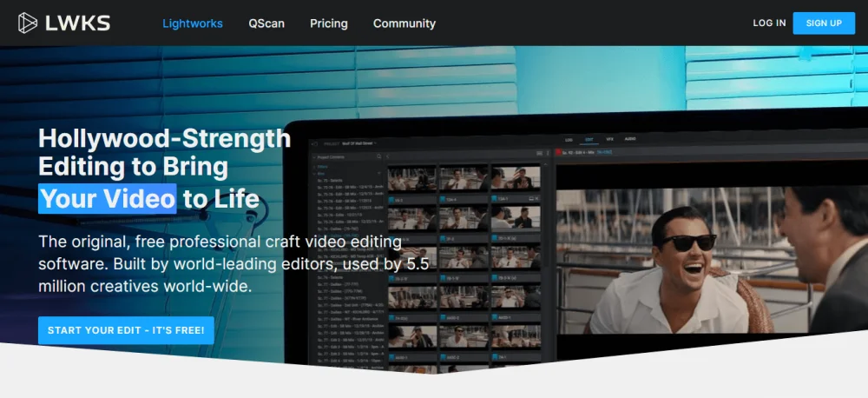Select the first clip thumbnail in bin
Screen dimensions: 868x398
click(x=411, y=178)
